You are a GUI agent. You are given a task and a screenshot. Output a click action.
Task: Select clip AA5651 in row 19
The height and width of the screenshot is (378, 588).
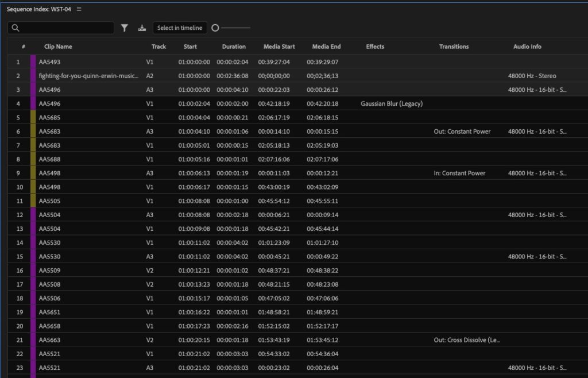point(49,312)
